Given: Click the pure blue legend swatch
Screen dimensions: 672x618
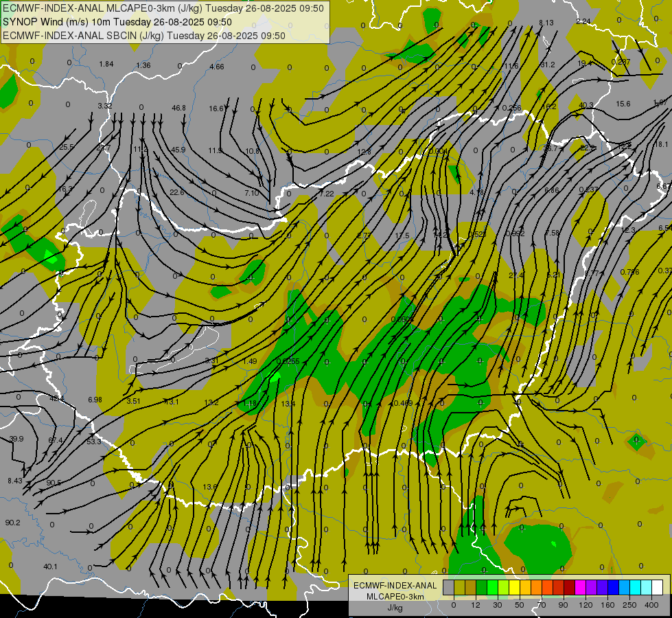Looking at the screenshot, I should pyautogui.click(x=613, y=588).
